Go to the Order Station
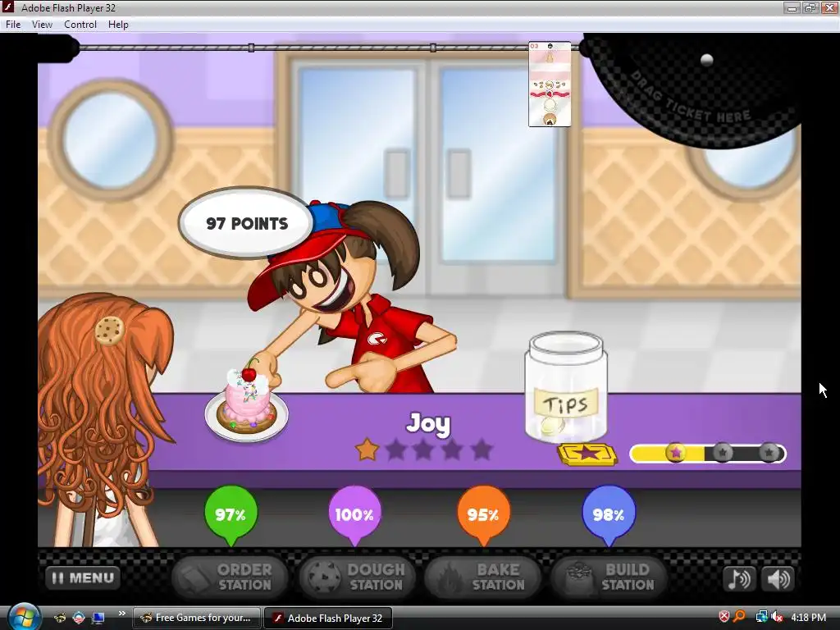840x630 pixels. click(231, 577)
